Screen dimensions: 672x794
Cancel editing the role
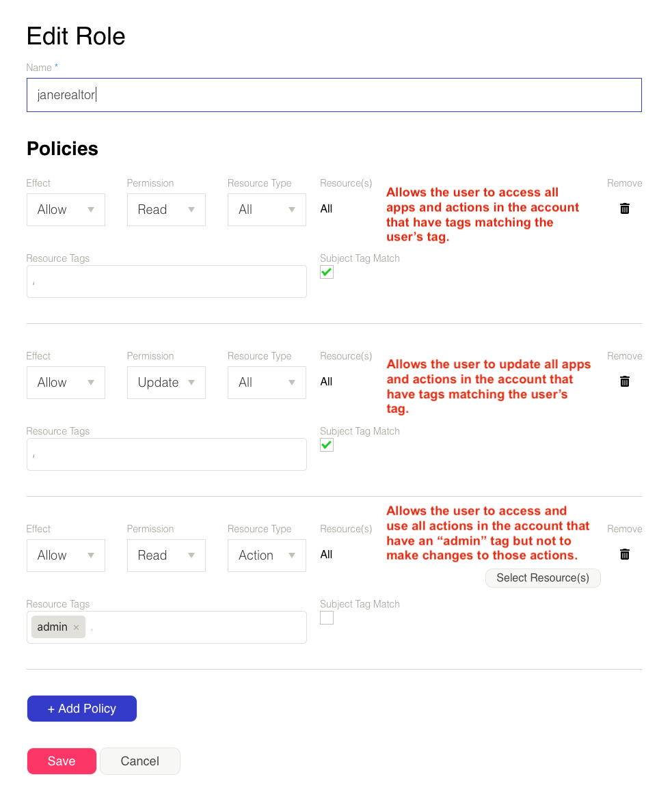click(140, 761)
